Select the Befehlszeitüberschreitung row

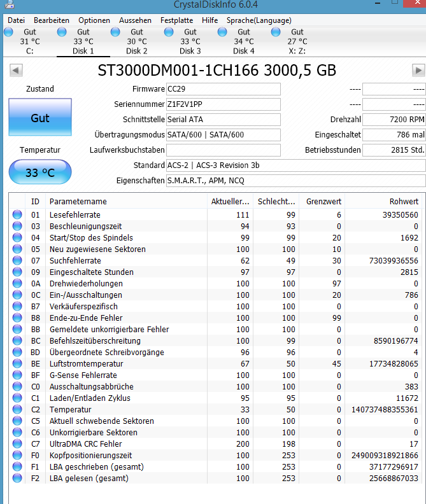click(215, 340)
